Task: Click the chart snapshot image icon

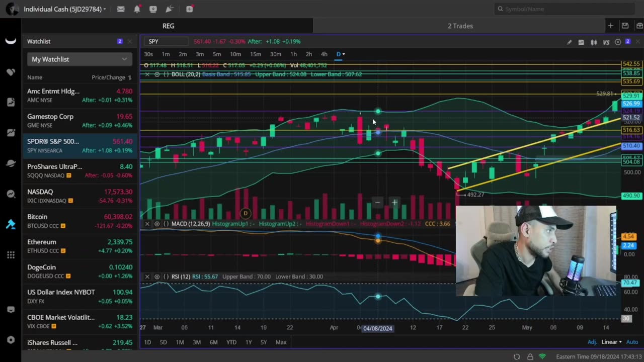Action: click(581, 42)
